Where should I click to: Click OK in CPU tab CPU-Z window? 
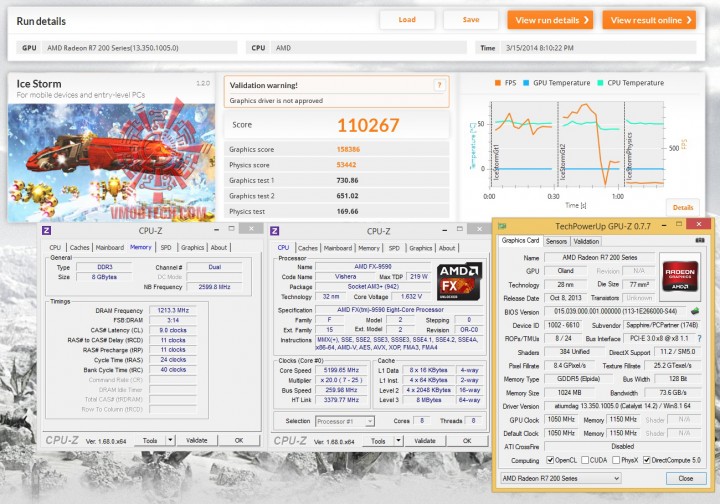point(467,441)
